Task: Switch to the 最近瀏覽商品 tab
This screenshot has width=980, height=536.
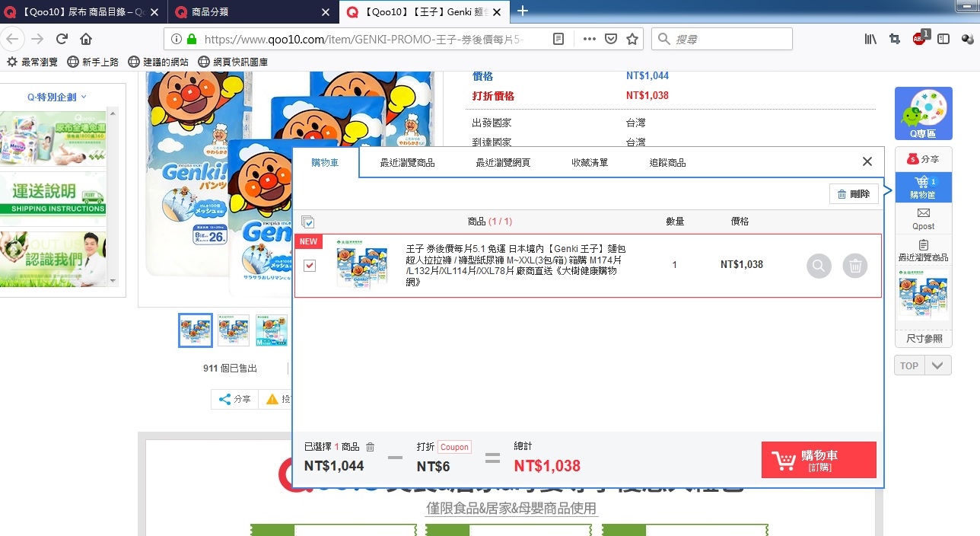Action: (x=408, y=163)
